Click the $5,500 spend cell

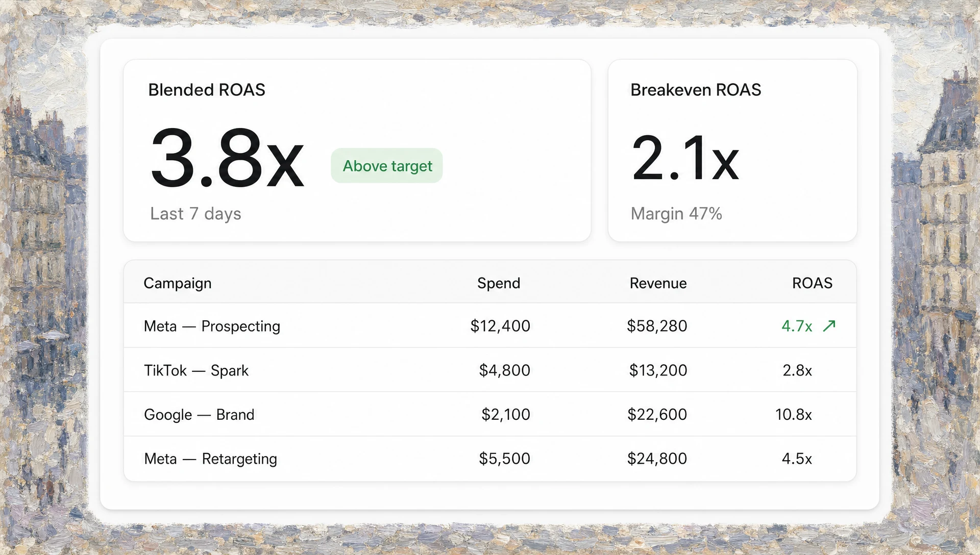pos(504,459)
